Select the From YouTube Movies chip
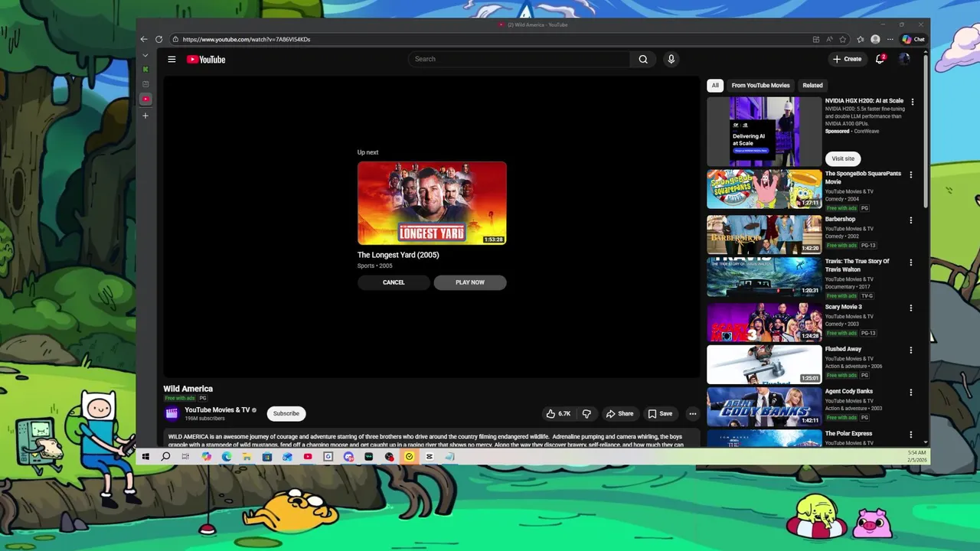 coord(760,85)
